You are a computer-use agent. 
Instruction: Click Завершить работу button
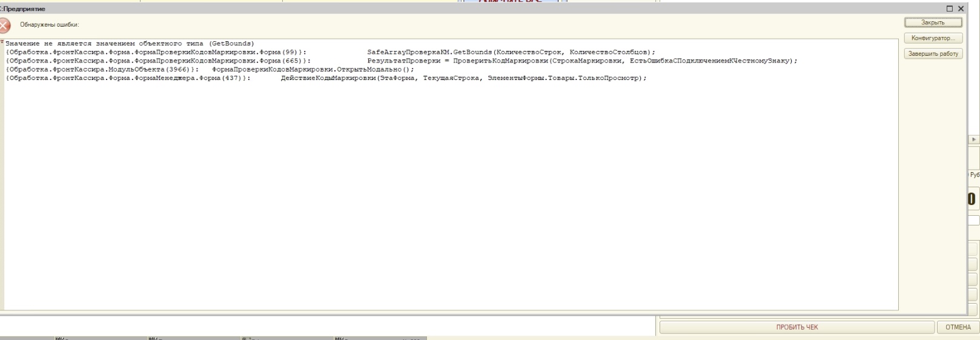point(933,54)
